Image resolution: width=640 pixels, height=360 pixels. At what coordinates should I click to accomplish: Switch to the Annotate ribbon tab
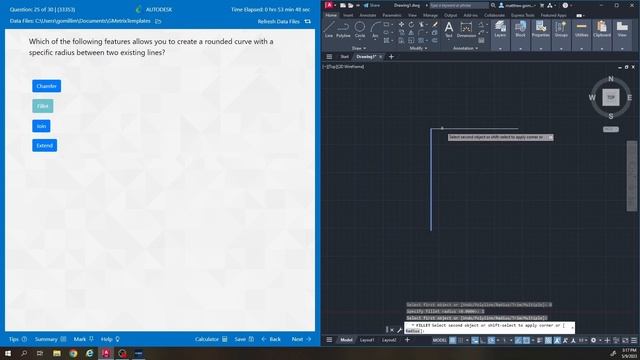point(368,15)
